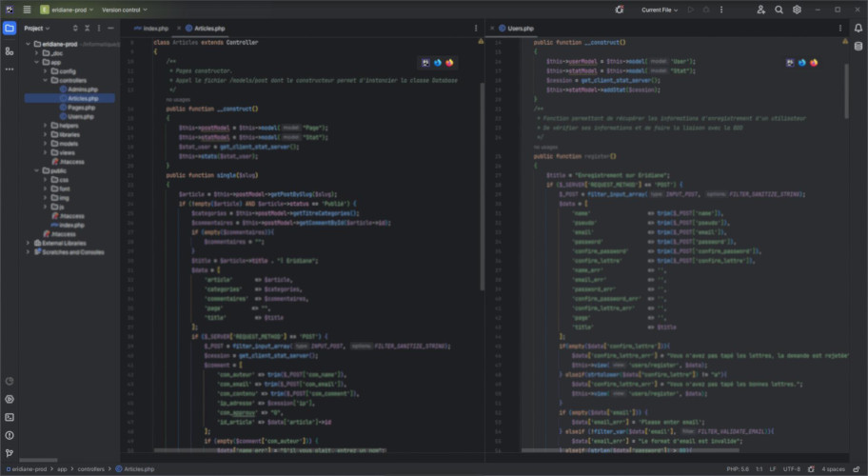Toggle the Project tool window button
The height and width of the screenshot is (476, 868).
[x=10, y=28]
